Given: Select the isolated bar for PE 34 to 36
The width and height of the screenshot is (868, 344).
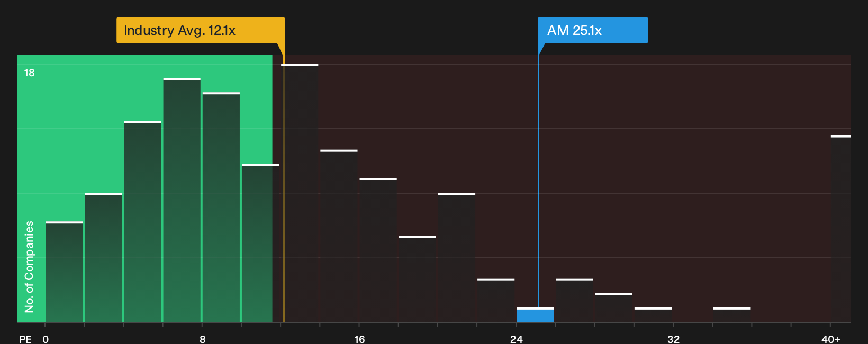Looking at the screenshot, I should pyautogui.click(x=731, y=315).
